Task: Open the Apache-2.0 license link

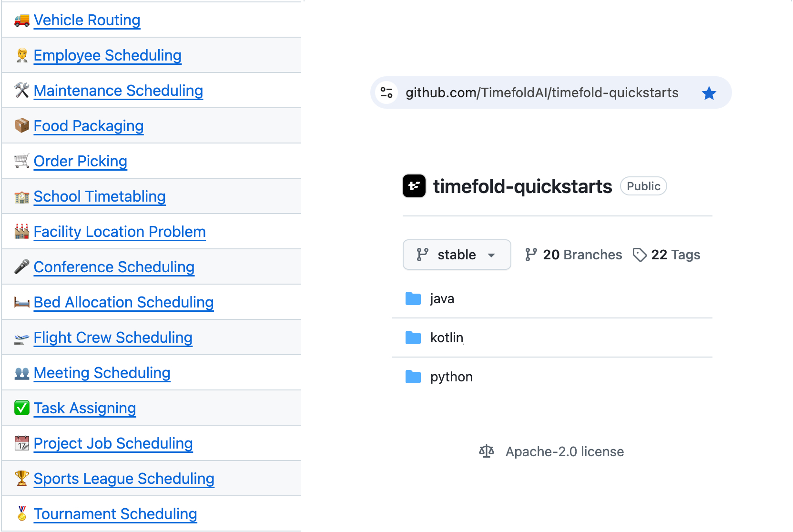Action: (x=564, y=451)
